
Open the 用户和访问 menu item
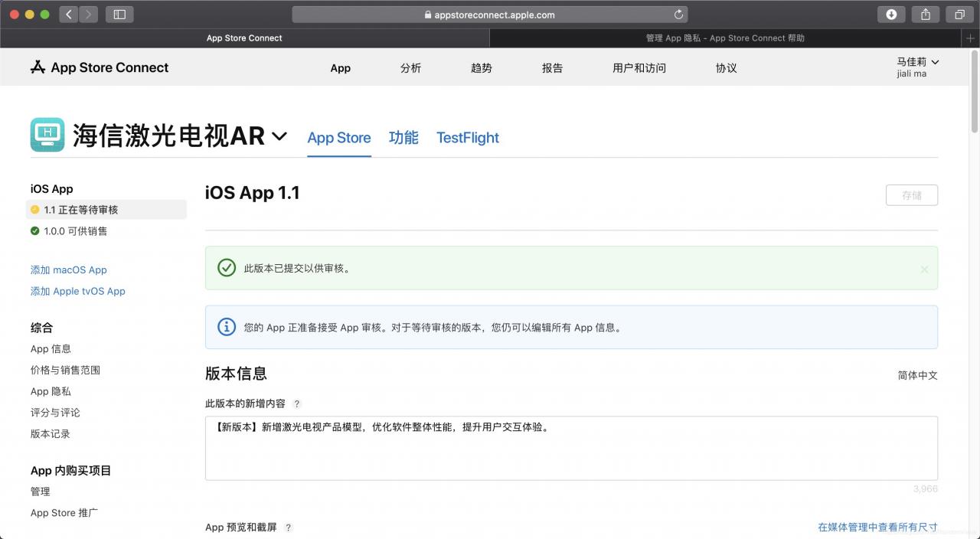point(639,68)
